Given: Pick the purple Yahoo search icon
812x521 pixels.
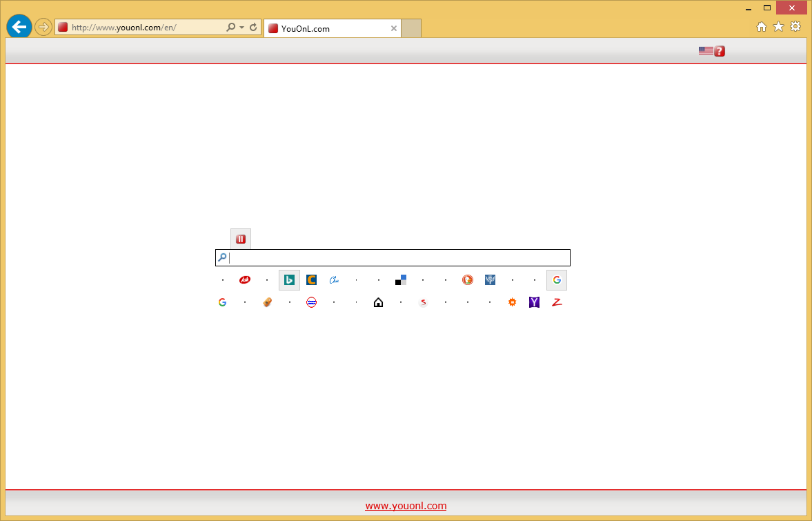Looking at the screenshot, I should click(534, 302).
